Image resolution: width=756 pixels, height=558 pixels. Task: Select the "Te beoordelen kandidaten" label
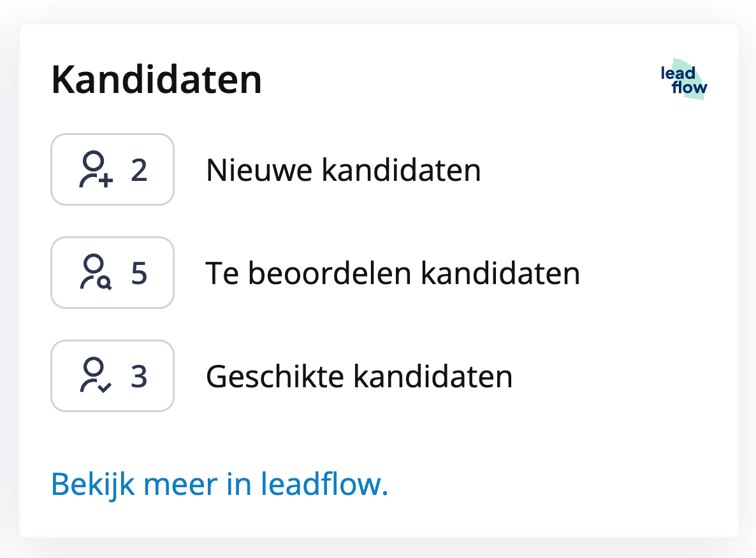[393, 273]
